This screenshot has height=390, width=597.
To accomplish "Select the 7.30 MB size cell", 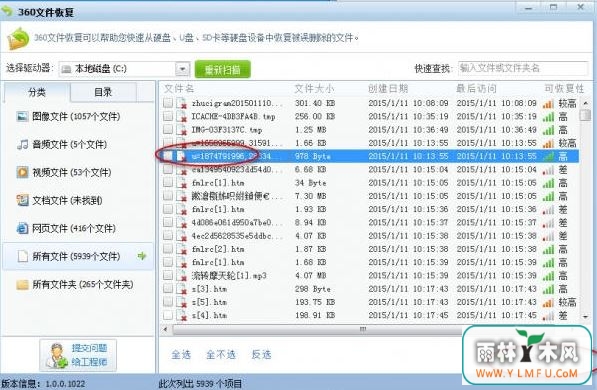I will (311, 196).
